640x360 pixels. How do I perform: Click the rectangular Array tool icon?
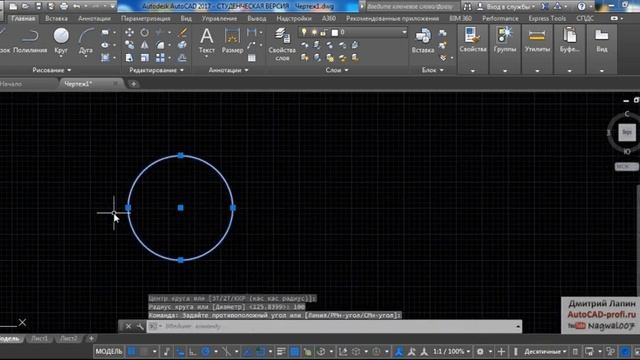[x=160, y=58]
